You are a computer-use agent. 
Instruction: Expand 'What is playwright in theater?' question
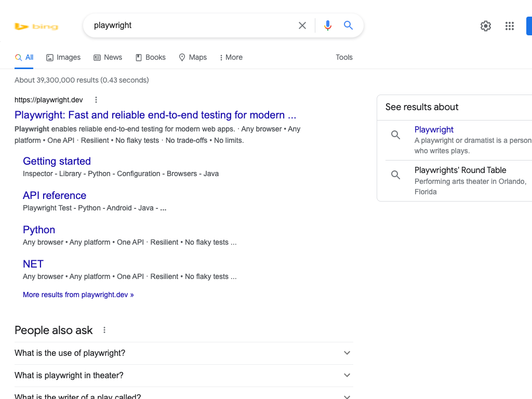click(x=184, y=376)
